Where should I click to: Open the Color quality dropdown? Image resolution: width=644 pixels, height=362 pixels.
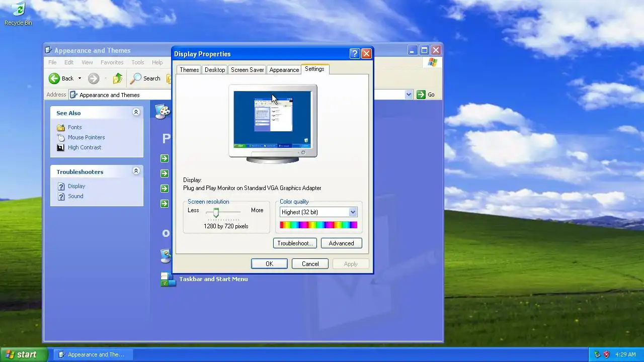[x=353, y=212]
